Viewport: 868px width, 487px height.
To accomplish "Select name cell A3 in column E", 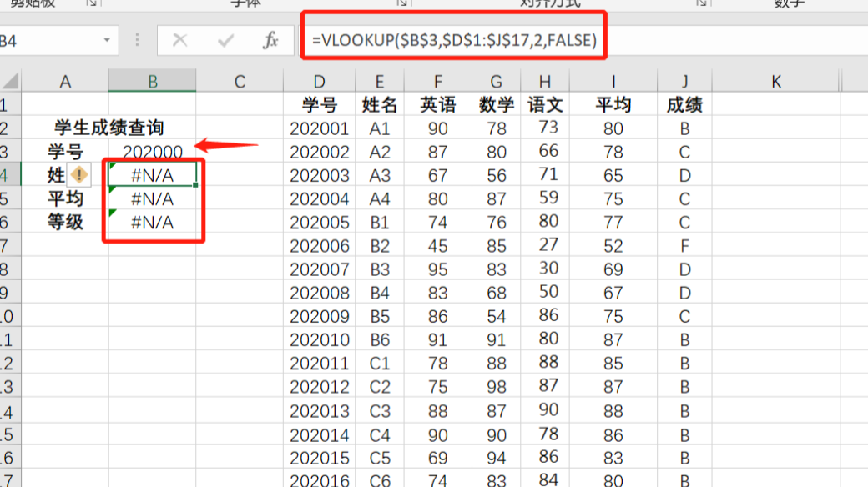I will (379, 175).
